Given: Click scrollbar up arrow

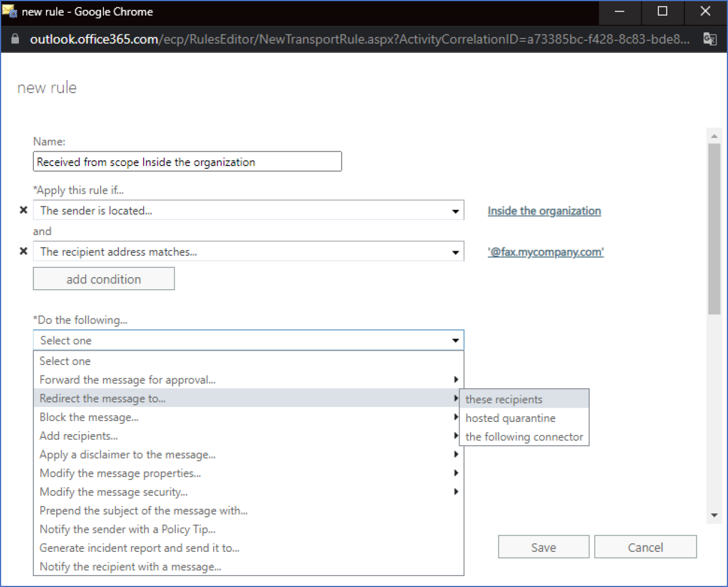Looking at the screenshot, I should coord(714,136).
